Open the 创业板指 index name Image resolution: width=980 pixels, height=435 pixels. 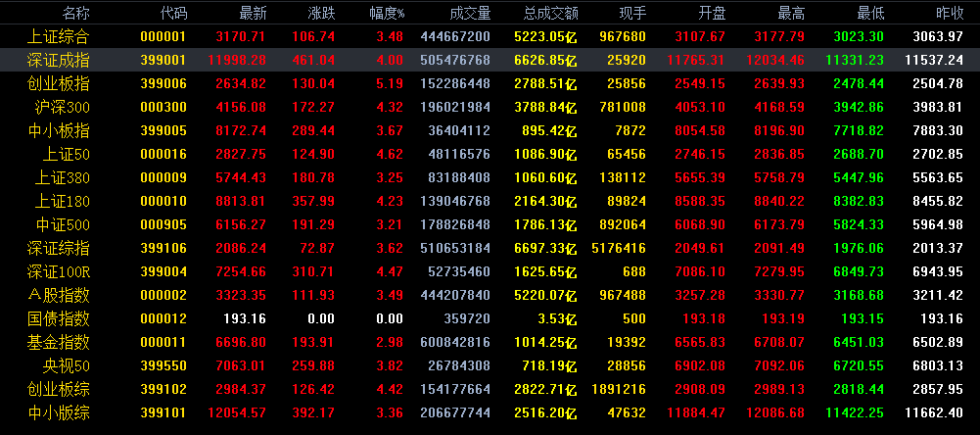coord(58,84)
